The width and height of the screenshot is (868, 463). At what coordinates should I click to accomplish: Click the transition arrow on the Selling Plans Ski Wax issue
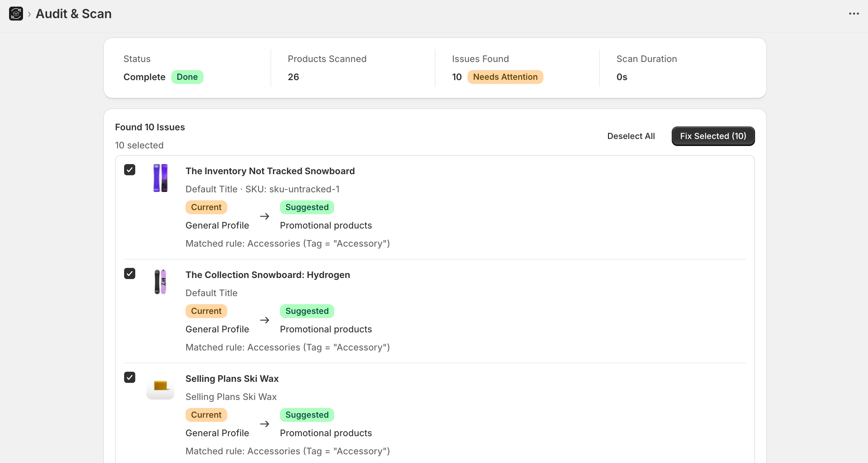pyautogui.click(x=265, y=424)
